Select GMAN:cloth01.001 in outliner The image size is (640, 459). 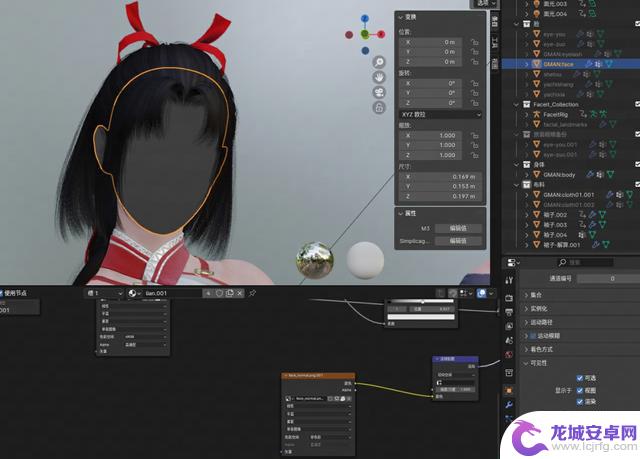point(569,195)
